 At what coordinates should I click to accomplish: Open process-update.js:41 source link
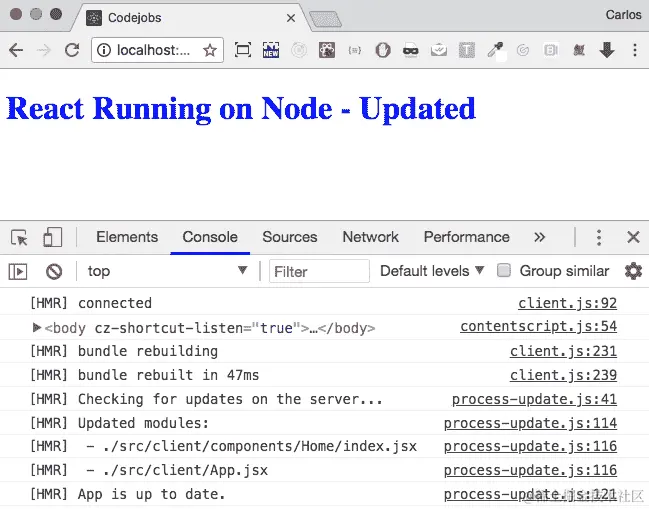point(534,399)
